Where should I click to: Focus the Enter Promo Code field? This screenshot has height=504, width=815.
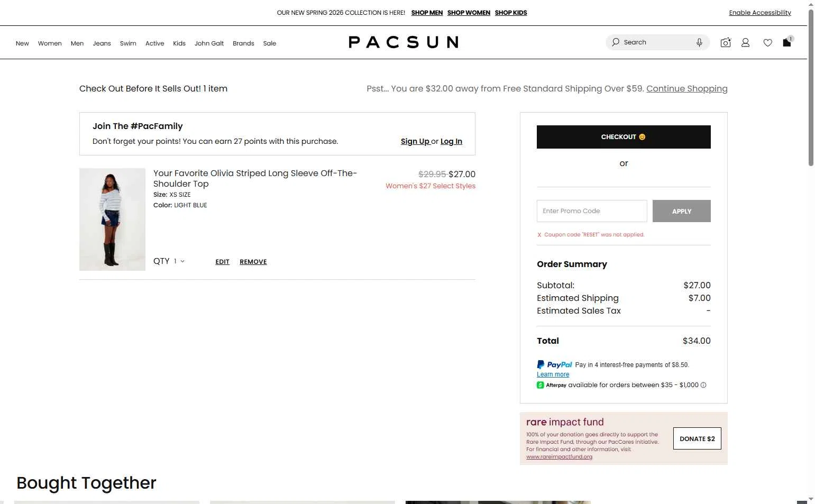592,211
